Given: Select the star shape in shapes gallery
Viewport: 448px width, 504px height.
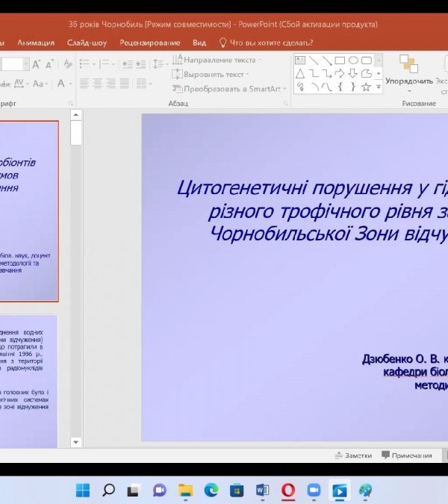Looking at the screenshot, I should pyautogui.click(x=366, y=87).
